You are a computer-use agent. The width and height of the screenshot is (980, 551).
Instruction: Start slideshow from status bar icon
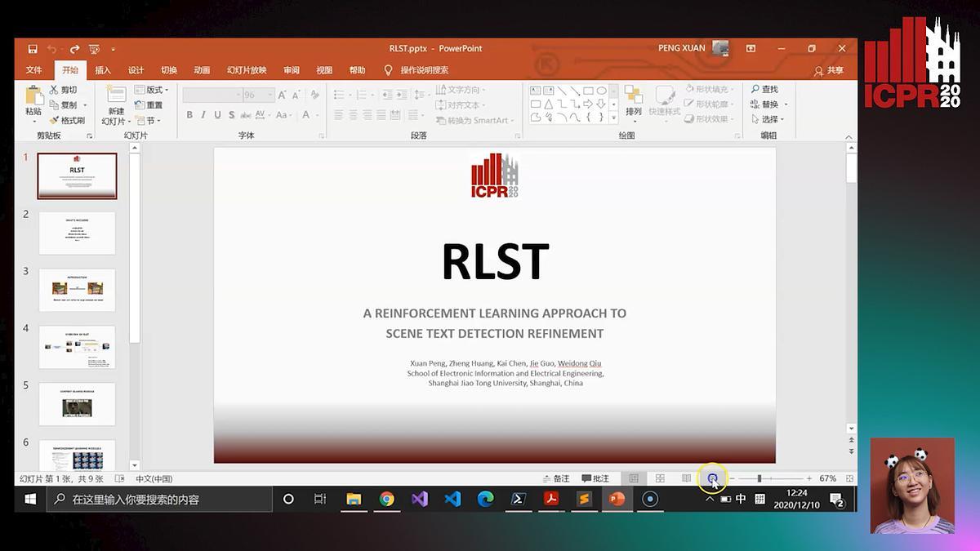[712, 478]
